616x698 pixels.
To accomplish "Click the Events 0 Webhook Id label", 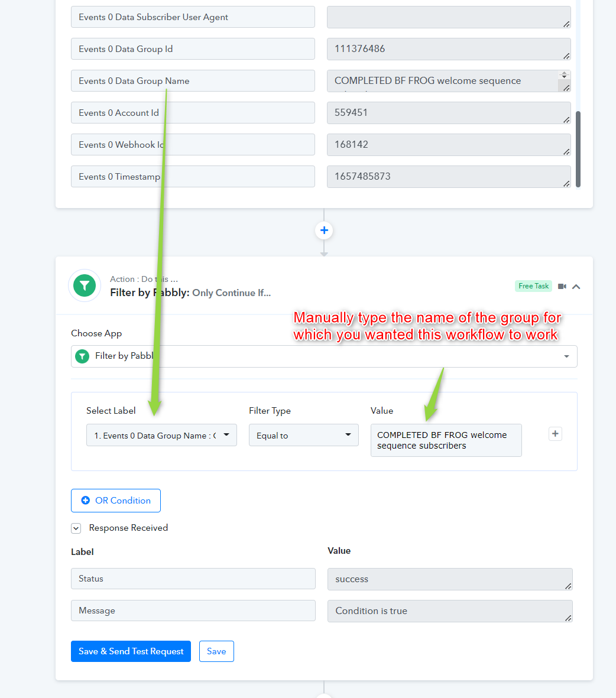I will pyautogui.click(x=193, y=145).
